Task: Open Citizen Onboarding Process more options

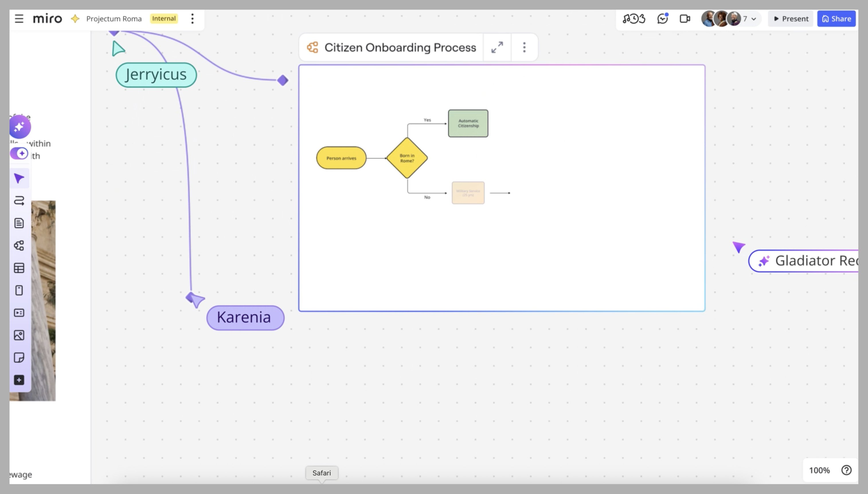Action: click(524, 48)
